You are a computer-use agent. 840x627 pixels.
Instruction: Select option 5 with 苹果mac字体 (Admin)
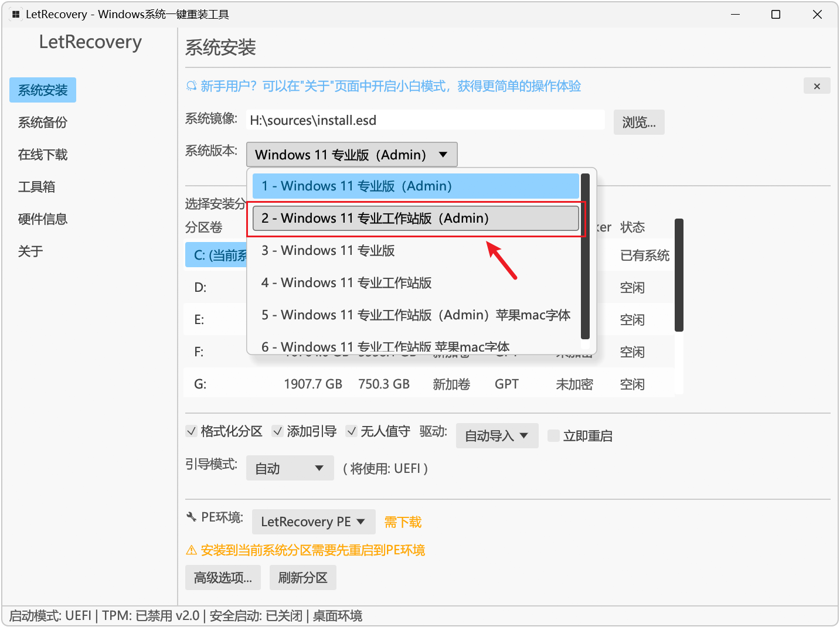[416, 315]
